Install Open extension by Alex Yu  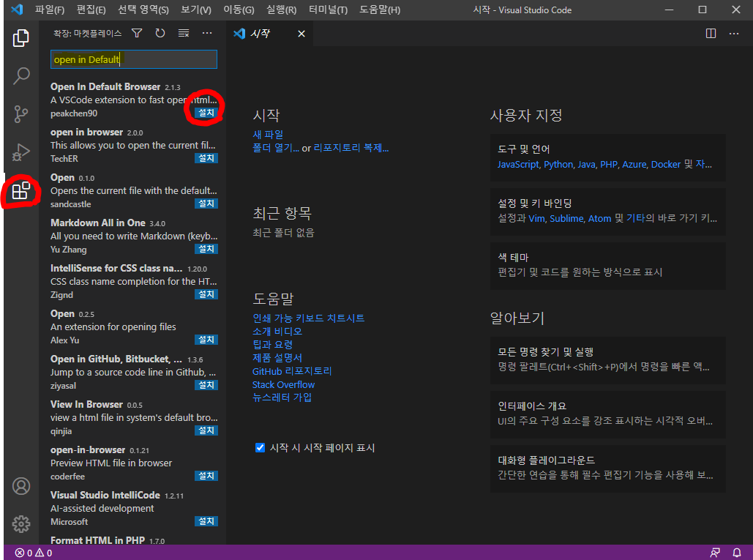coord(206,340)
